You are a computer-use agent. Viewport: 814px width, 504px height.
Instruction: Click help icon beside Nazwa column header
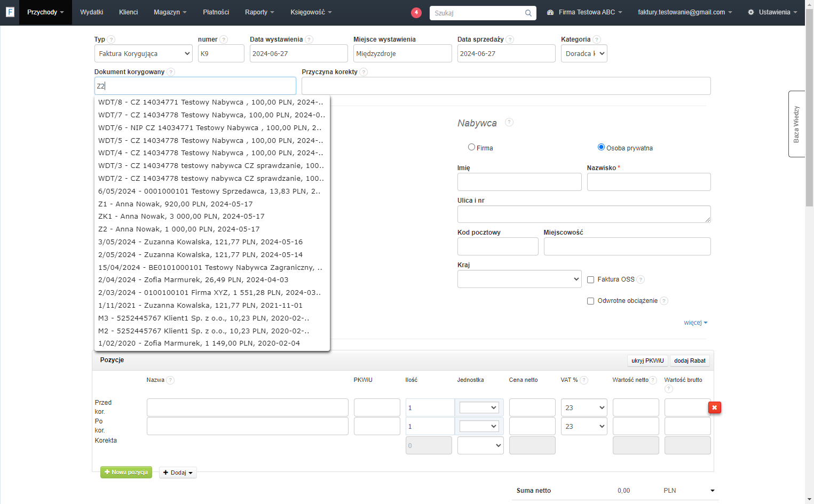tap(170, 380)
